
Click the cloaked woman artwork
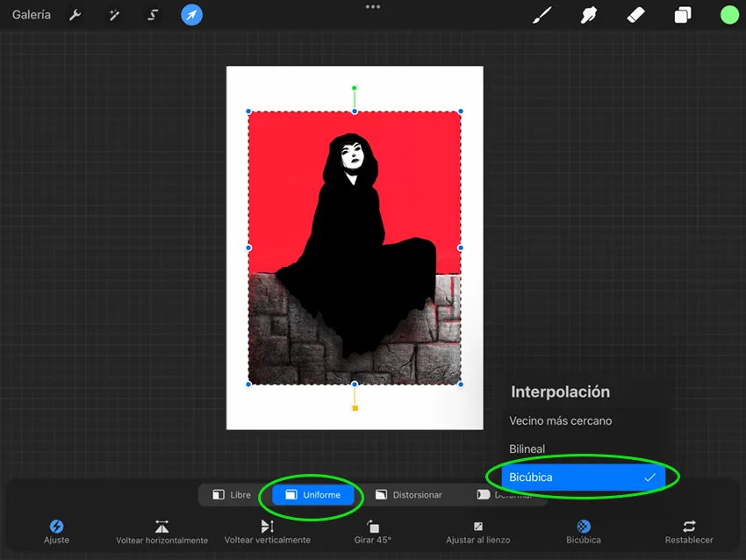point(355,248)
